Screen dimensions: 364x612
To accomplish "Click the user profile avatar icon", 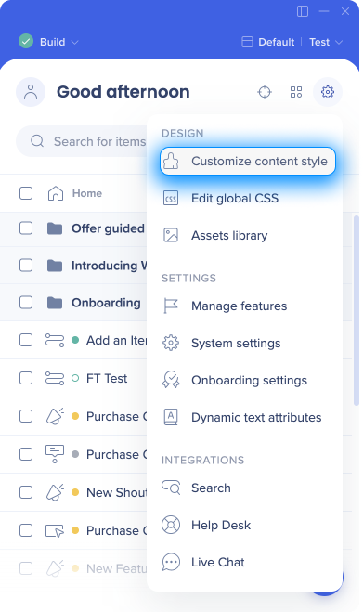I will click(x=31, y=92).
